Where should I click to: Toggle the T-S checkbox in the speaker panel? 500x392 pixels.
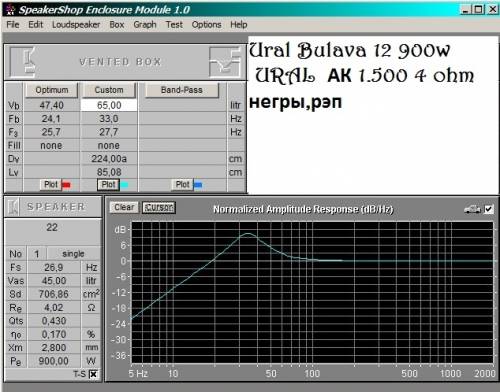tap(94, 374)
